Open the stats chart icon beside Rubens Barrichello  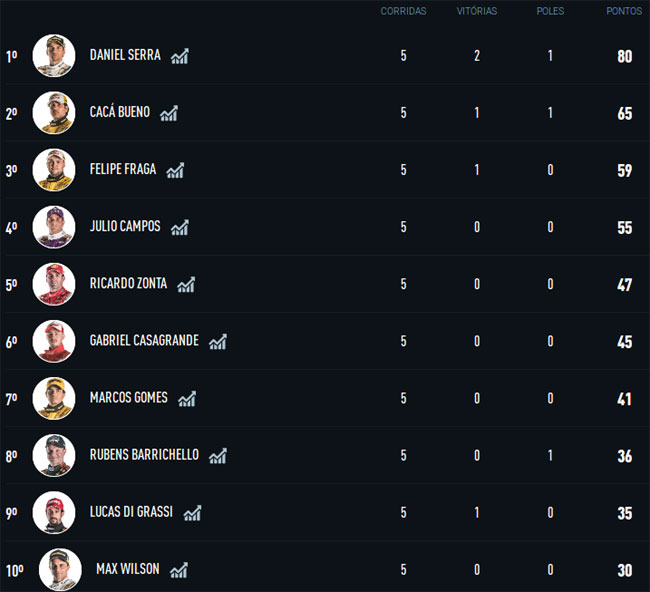coord(218,456)
